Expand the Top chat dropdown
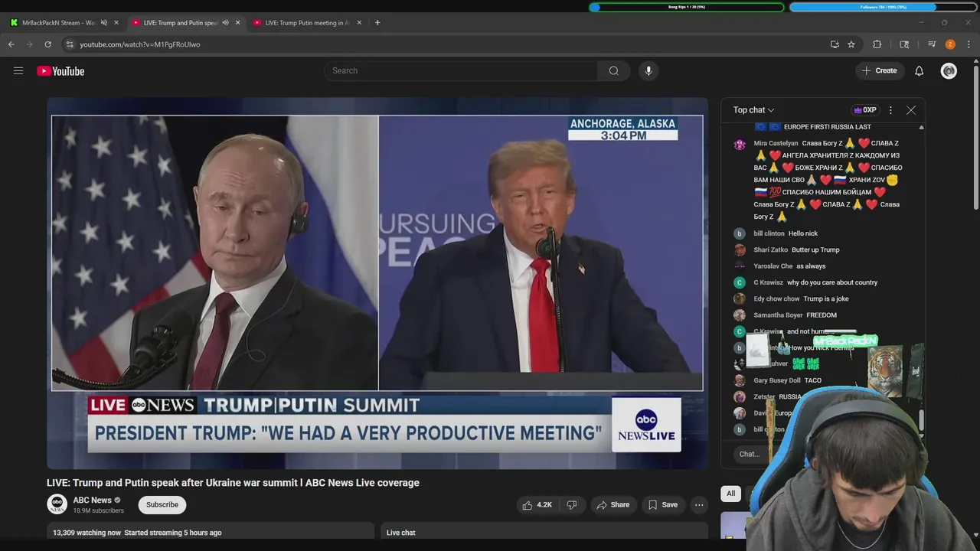Screen dimensions: 980x551 (754, 110)
